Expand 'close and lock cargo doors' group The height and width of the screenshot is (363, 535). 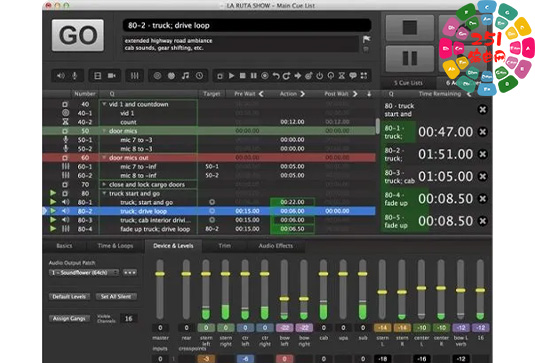coord(104,185)
